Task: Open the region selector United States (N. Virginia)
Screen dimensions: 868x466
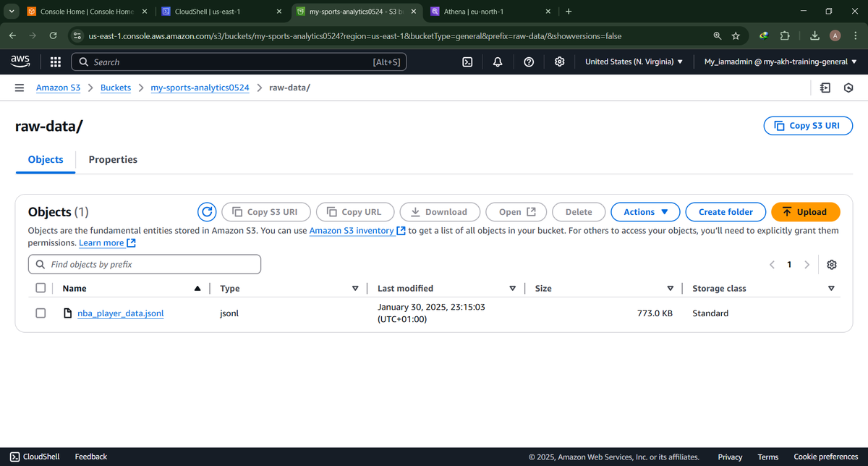Action: (634, 62)
